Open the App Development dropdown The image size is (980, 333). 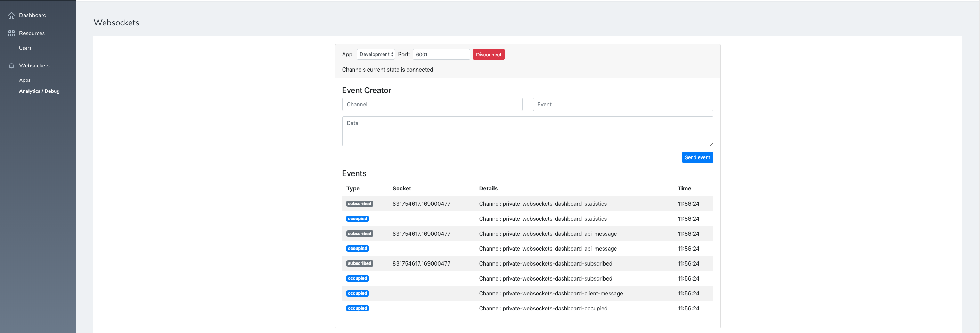click(375, 55)
